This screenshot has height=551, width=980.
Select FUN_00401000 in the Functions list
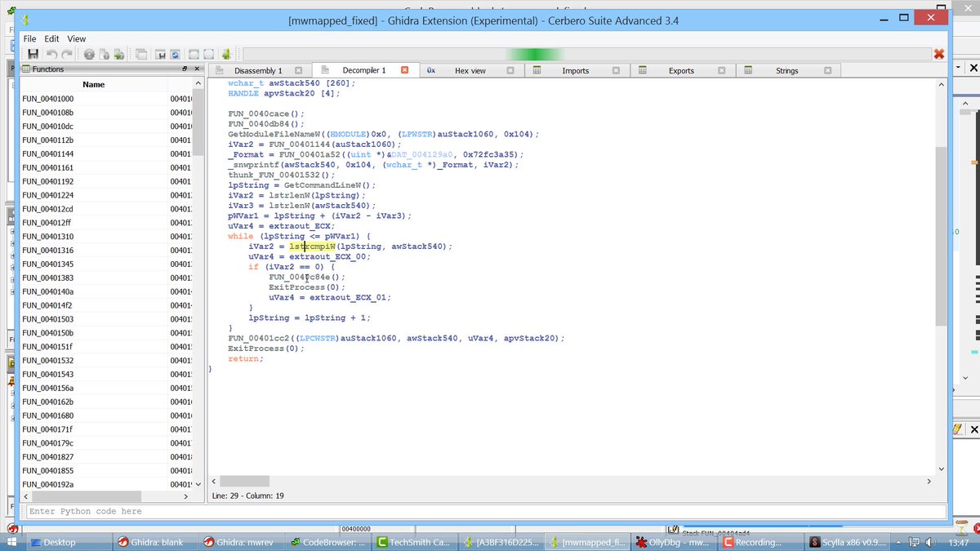[x=48, y=98]
